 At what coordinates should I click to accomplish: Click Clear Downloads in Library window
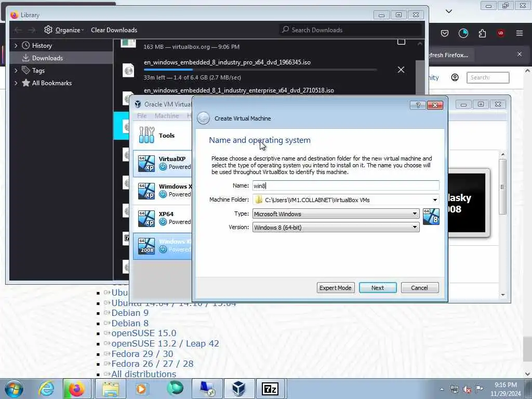pyautogui.click(x=114, y=30)
